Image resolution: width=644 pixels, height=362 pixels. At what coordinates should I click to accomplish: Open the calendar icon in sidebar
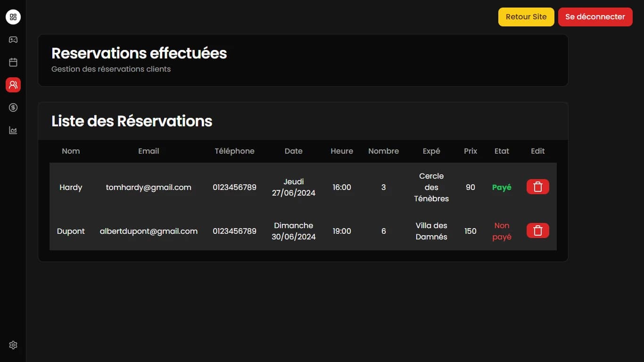click(x=13, y=62)
